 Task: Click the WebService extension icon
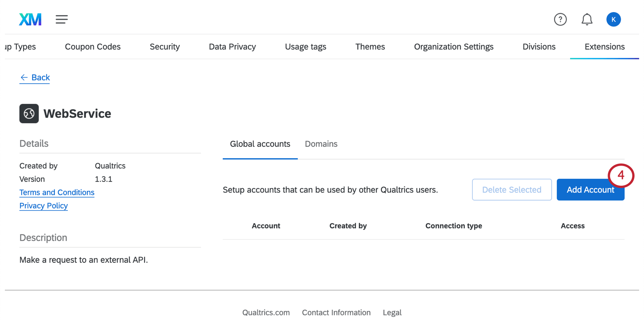coord(29,113)
